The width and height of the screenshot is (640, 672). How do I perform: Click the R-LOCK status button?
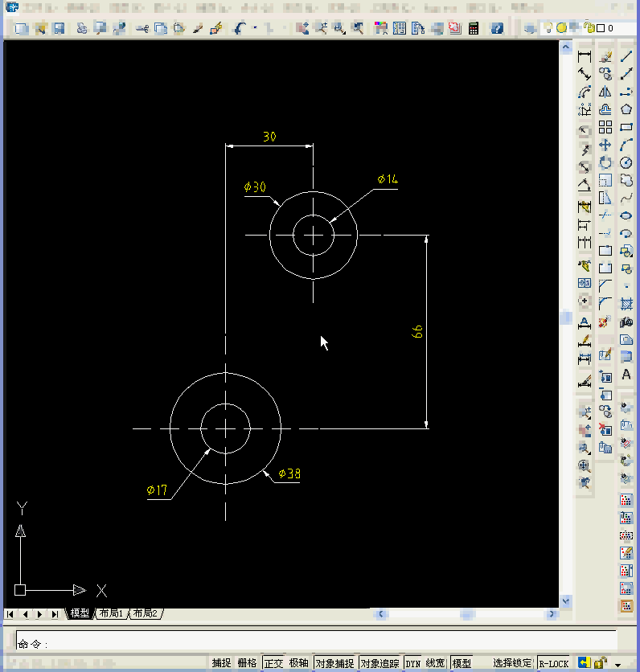pos(553,663)
